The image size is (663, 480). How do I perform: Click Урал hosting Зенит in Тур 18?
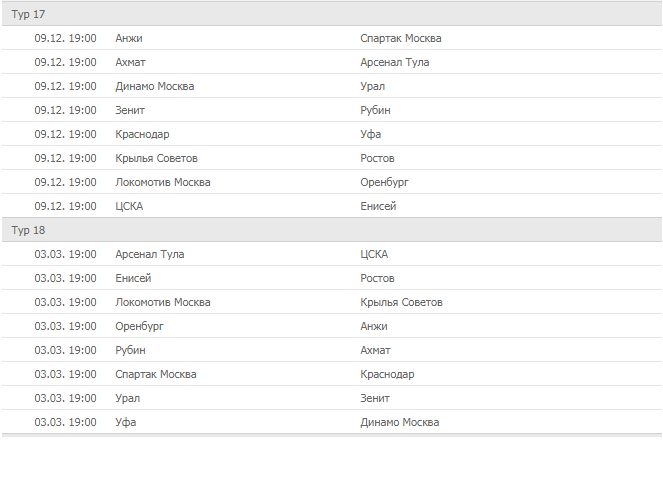tap(127, 398)
